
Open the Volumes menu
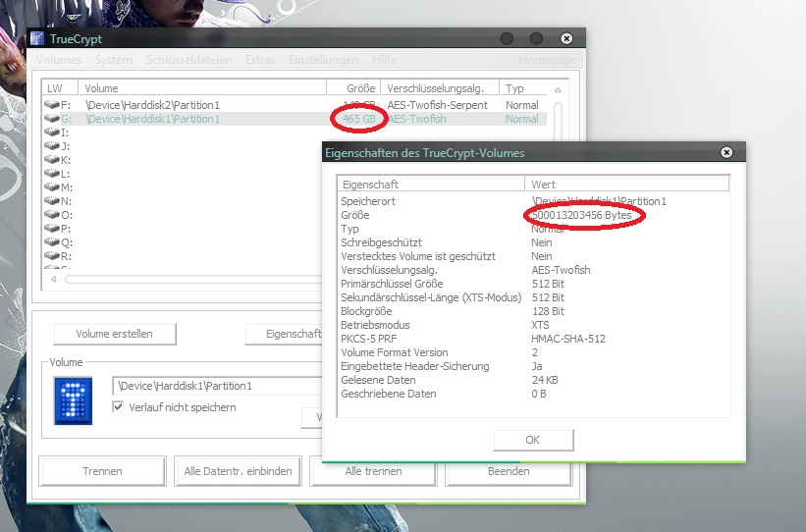click(59, 60)
